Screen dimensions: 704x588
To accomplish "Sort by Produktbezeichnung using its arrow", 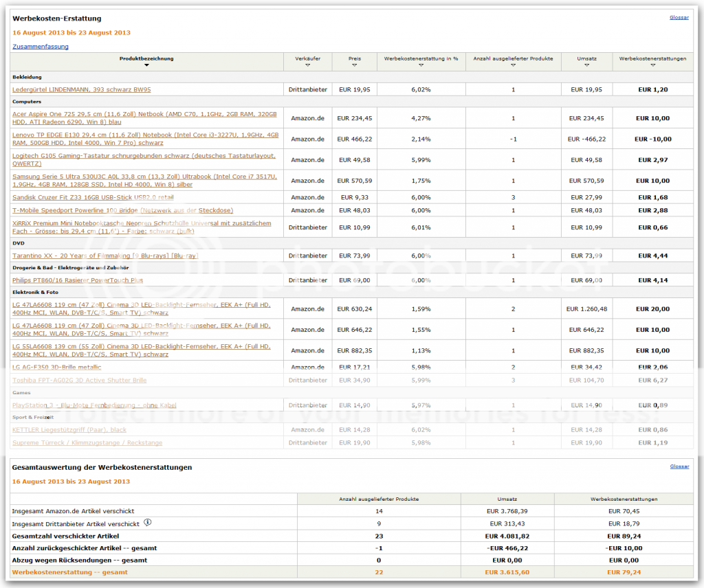I will pyautogui.click(x=146, y=65).
